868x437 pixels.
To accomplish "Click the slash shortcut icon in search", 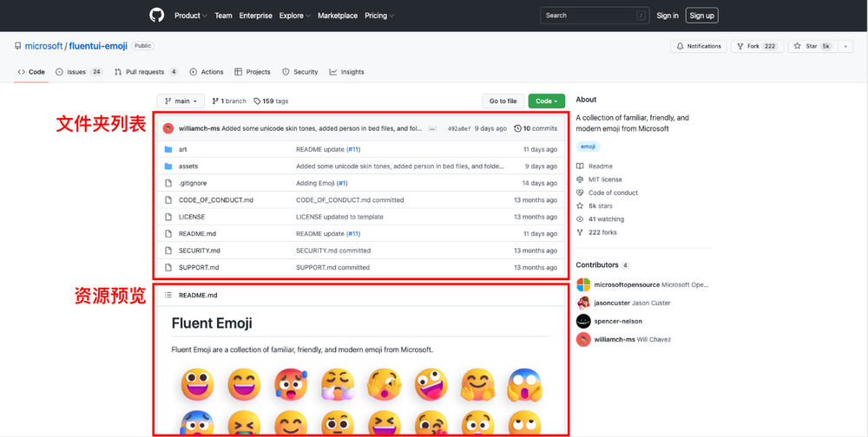I will pyautogui.click(x=641, y=16).
